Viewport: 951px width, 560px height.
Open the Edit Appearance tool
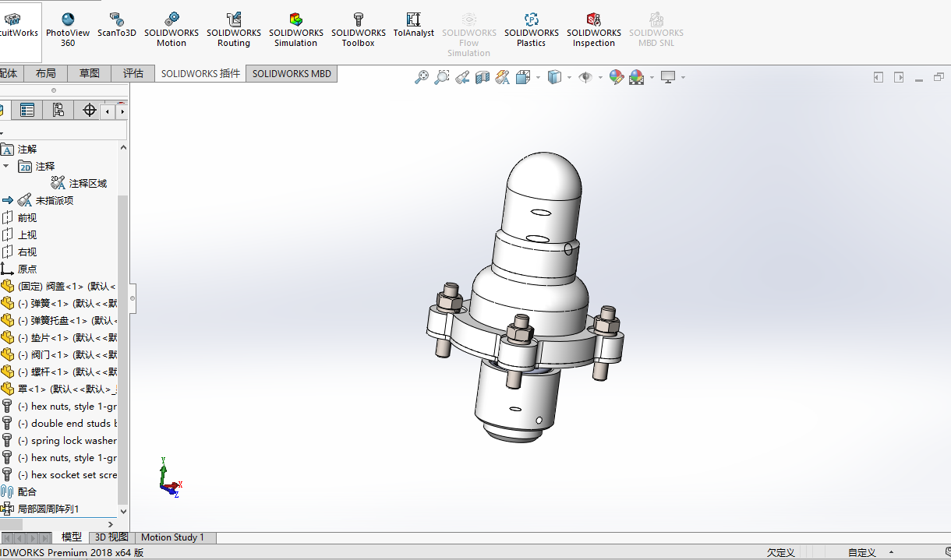(617, 77)
